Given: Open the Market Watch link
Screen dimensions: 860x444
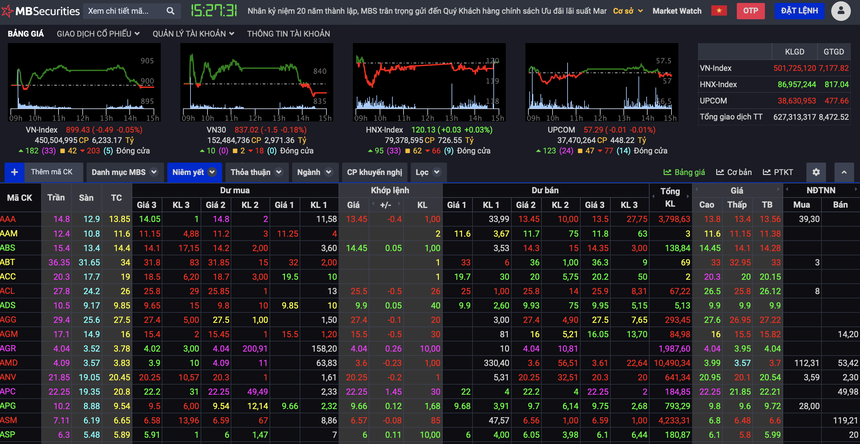Looking at the screenshot, I should coord(677,11).
